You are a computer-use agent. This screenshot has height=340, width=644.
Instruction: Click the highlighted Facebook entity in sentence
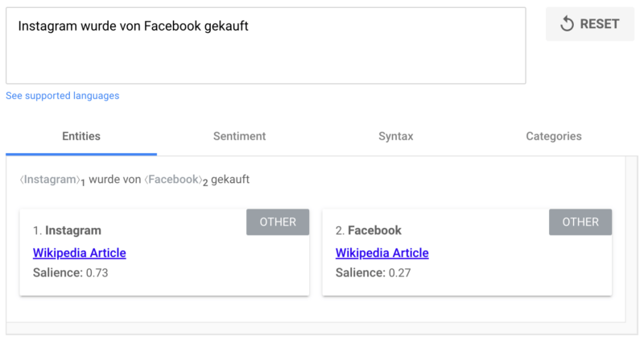point(173,180)
